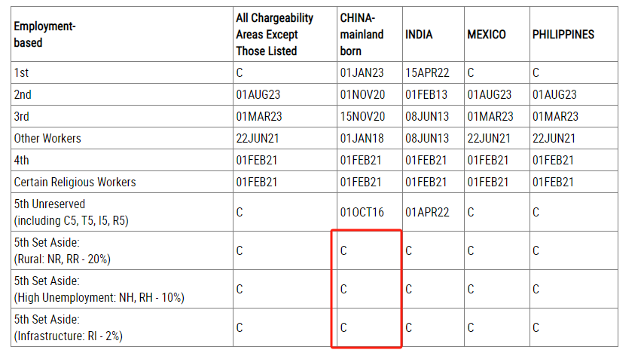Select the 01JAN18 China date cell
644x353 pixels.
click(362, 139)
